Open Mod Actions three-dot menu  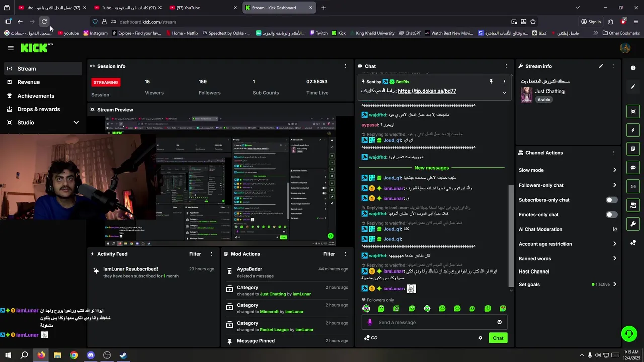coord(345,254)
